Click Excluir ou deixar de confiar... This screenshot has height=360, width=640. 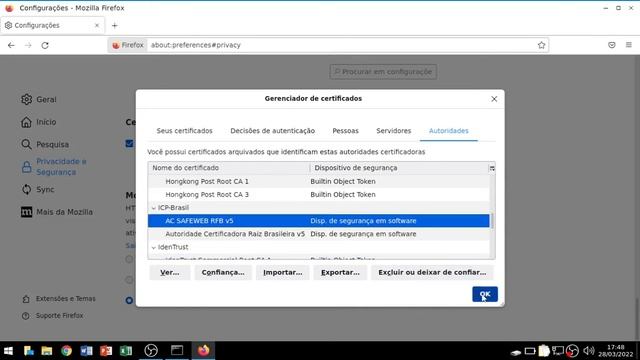click(x=432, y=272)
